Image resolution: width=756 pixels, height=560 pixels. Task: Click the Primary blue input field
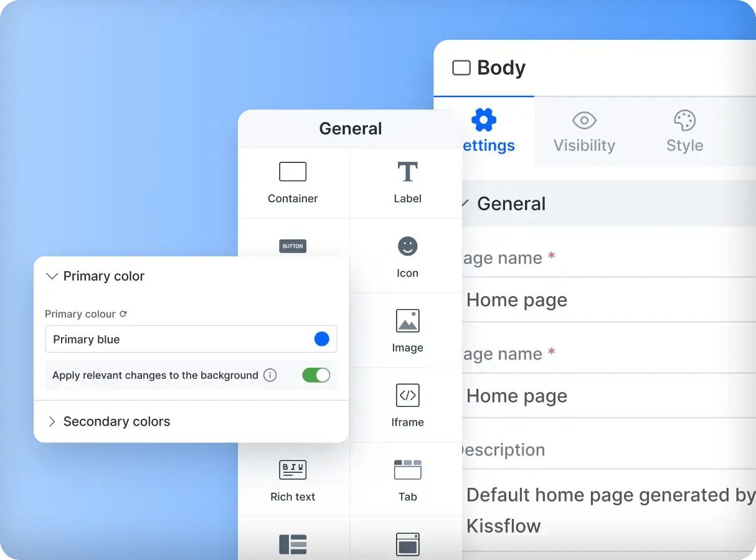191,339
